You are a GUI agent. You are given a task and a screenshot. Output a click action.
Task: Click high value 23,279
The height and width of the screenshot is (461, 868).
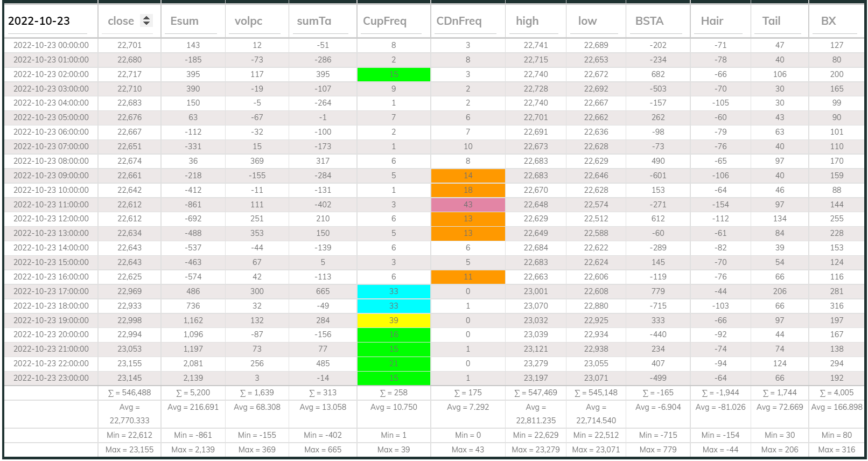click(x=536, y=364)
